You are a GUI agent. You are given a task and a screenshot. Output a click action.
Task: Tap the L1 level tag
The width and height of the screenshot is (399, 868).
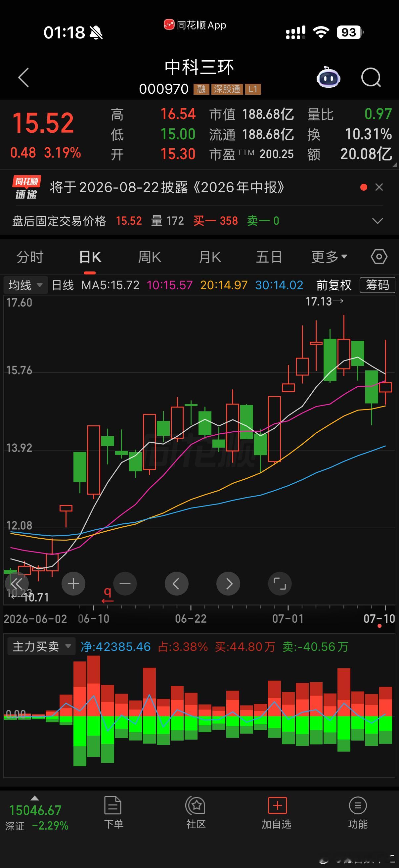[x=253, y=89]
